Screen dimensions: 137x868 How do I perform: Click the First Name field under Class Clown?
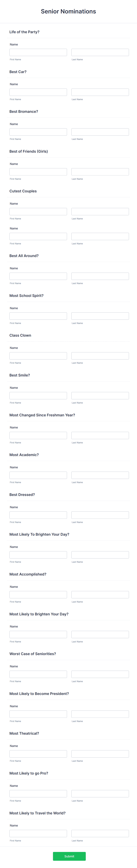(x=38, y=356)
